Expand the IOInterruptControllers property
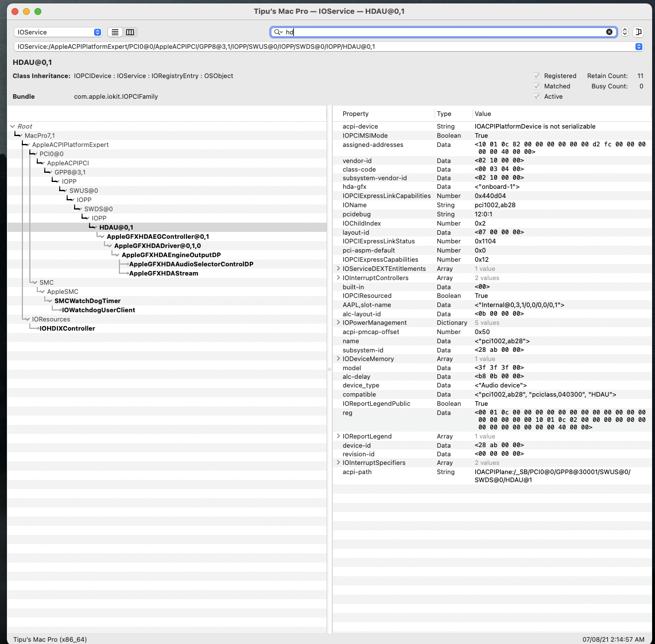The width and height of the screenshot is (655, 644). [338, 278]
